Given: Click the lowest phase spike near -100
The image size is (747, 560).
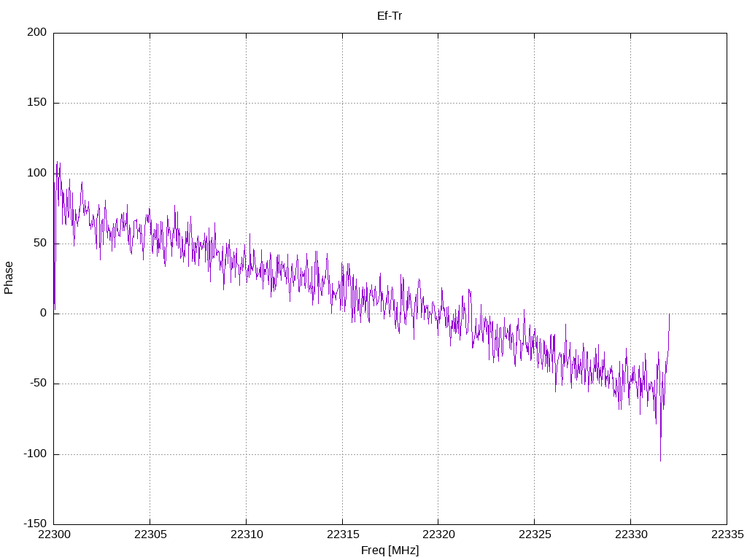Looking at the screenshot, I should [660, 460].
